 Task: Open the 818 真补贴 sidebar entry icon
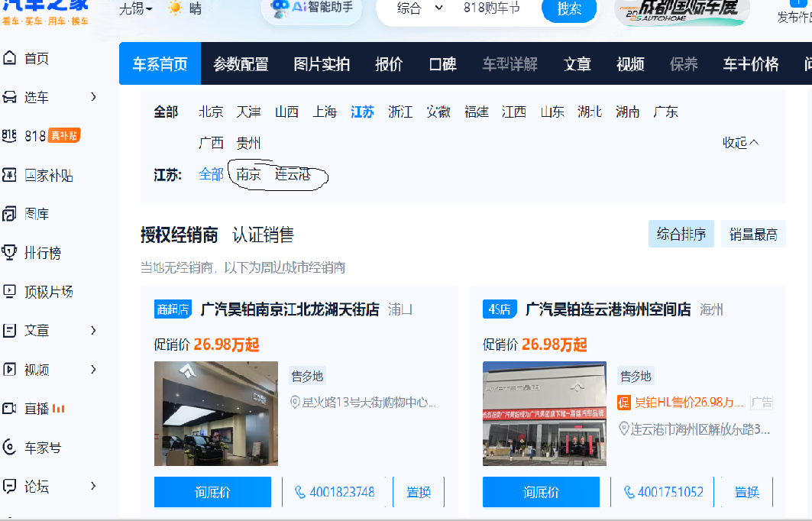[9, 136]
